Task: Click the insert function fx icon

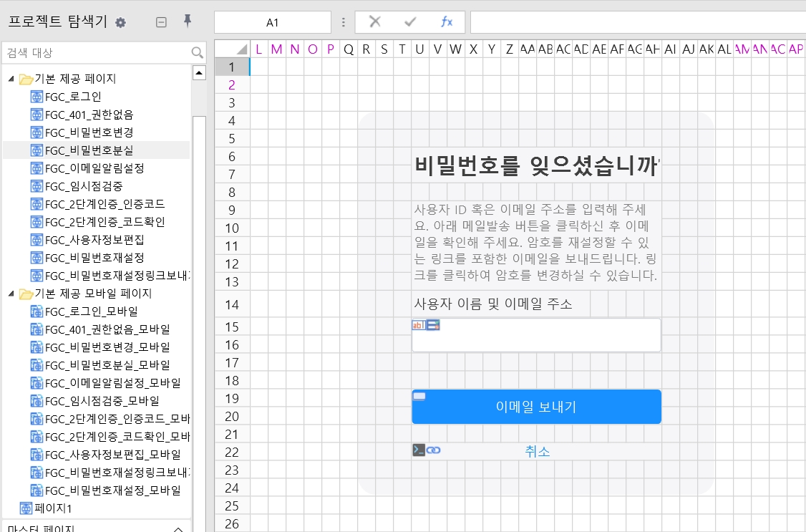Action: (x=447, y=22)
